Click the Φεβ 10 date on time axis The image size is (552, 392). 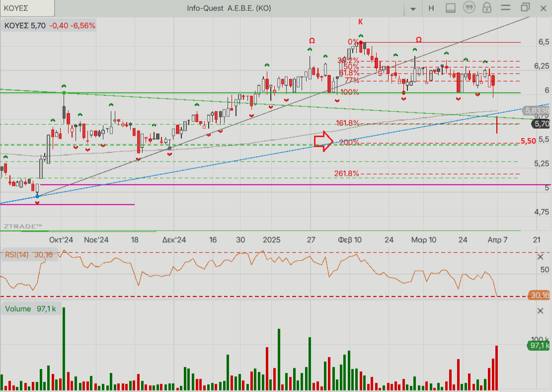point(350,239)
